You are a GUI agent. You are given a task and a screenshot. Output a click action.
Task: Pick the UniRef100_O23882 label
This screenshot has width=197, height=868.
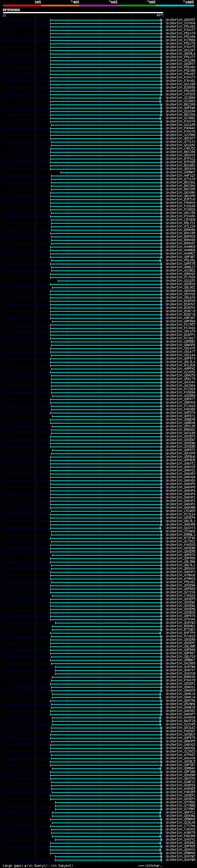tap(180, 118)
